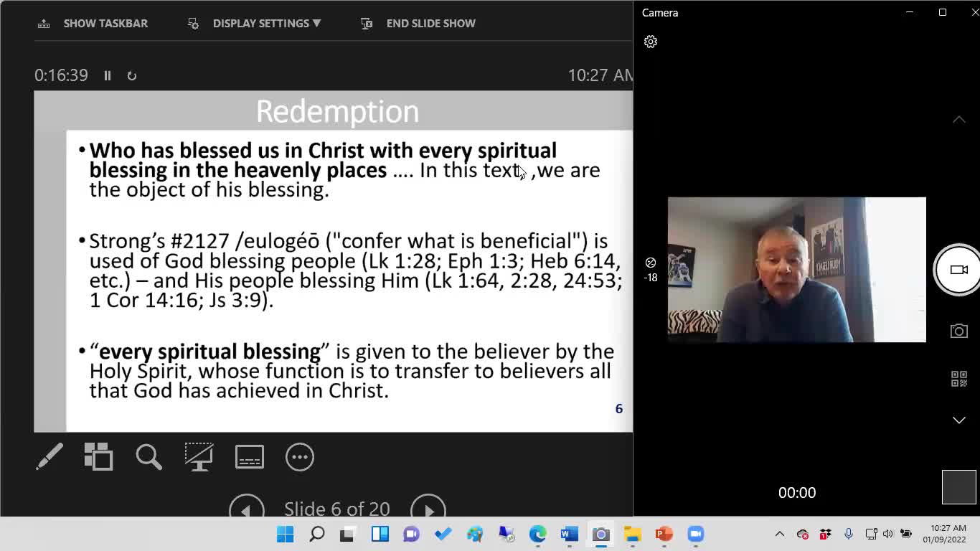Toggle black or unblack slide show
Viewport: 980px width, 551px height.
[x=199, y=457]
